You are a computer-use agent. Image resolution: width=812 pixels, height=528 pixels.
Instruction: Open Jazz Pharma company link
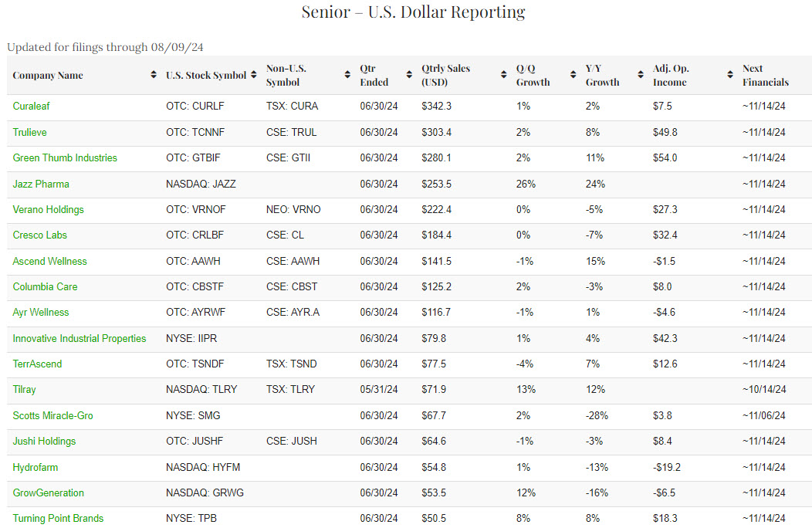coord(41,184)
